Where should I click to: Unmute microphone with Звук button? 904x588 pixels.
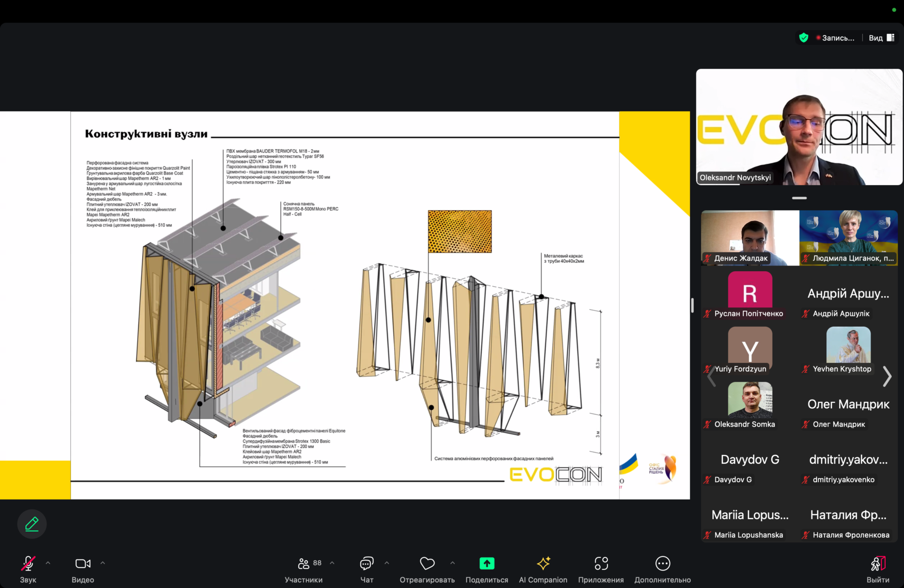pyautogui.click(x=28, y=564)
